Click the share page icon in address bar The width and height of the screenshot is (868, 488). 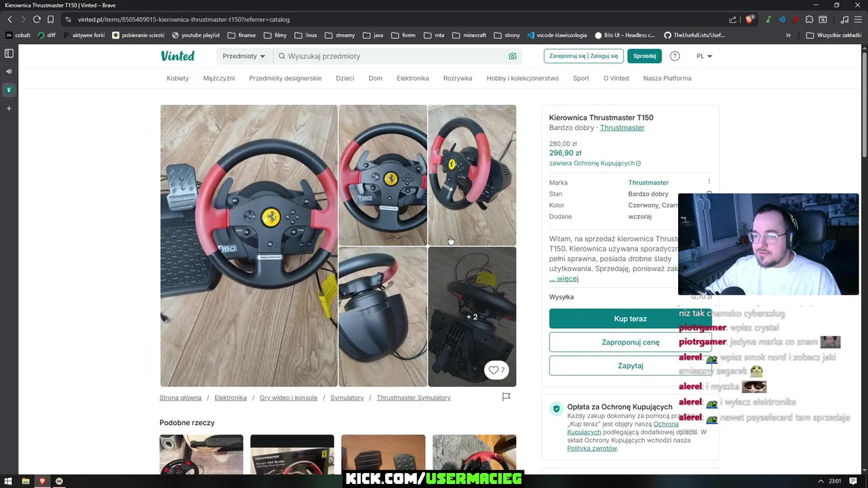click(733, 20)
